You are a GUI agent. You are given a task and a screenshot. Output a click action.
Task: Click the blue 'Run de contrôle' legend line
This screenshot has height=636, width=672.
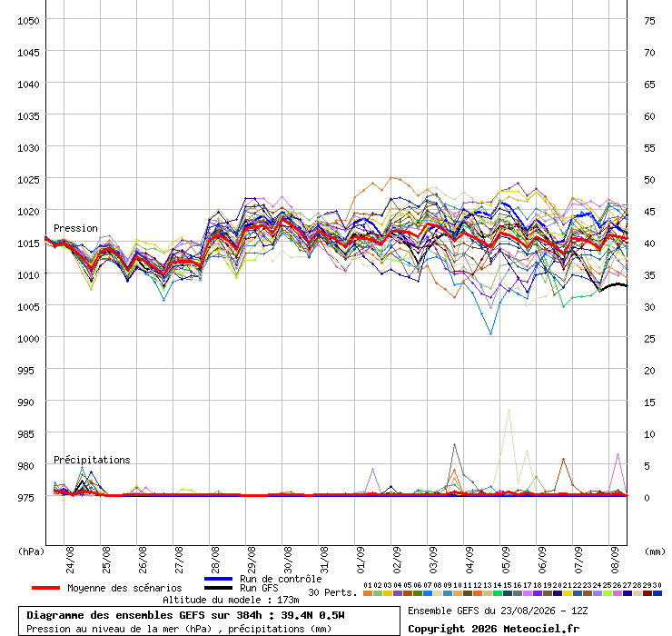coord(219,579)
